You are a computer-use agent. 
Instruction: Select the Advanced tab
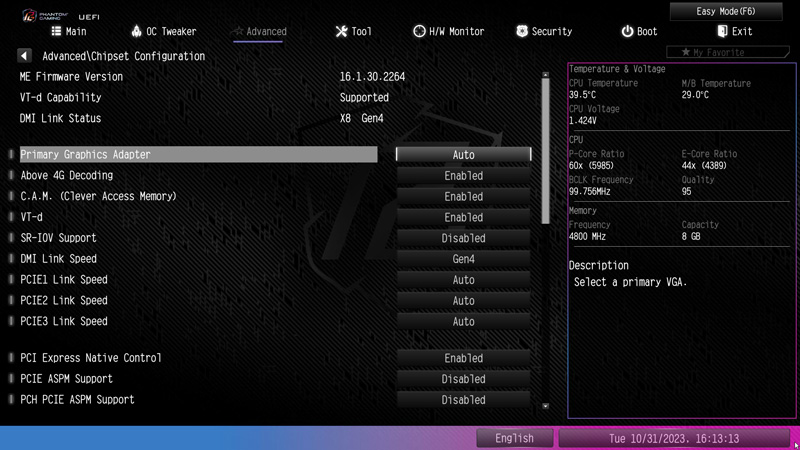coord(260,32)
